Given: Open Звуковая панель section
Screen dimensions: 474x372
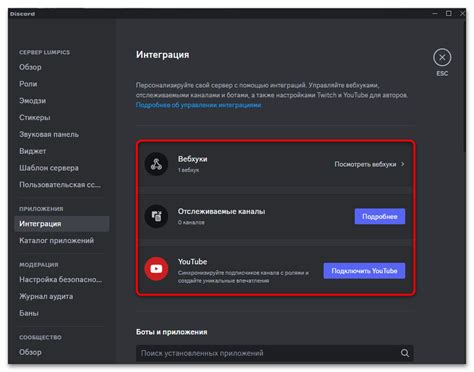Looking at the screenshot, I should [49, 134].
